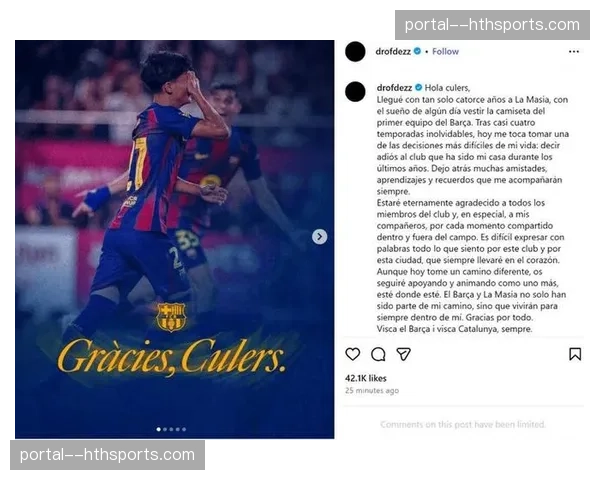
Task: Select the third carousel indicator dot
Action: tap(171, 429)
